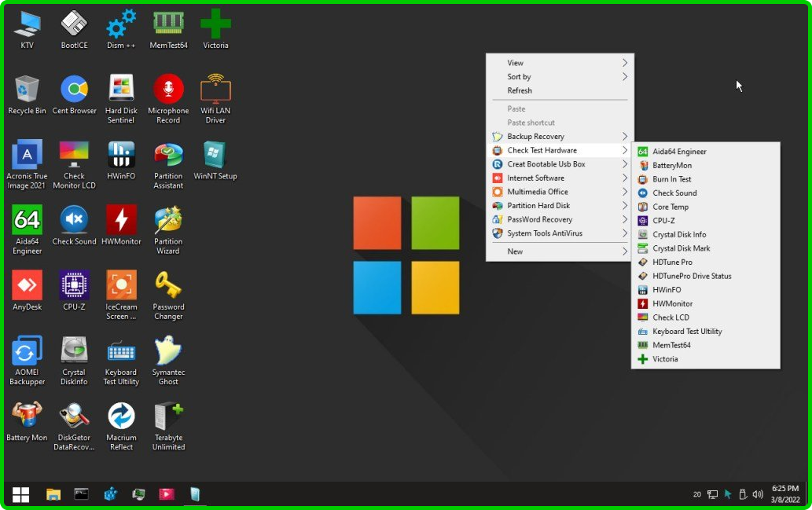Choose Check LCD in the submenu

coord(705,317)
